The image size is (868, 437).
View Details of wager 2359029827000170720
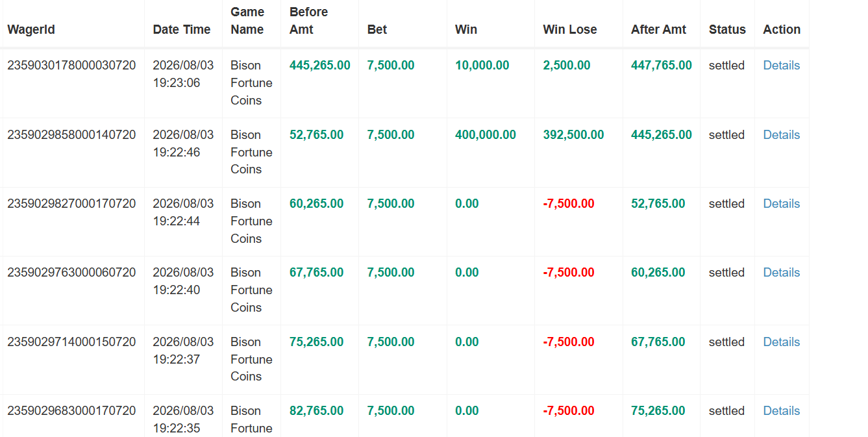(781, 204)
